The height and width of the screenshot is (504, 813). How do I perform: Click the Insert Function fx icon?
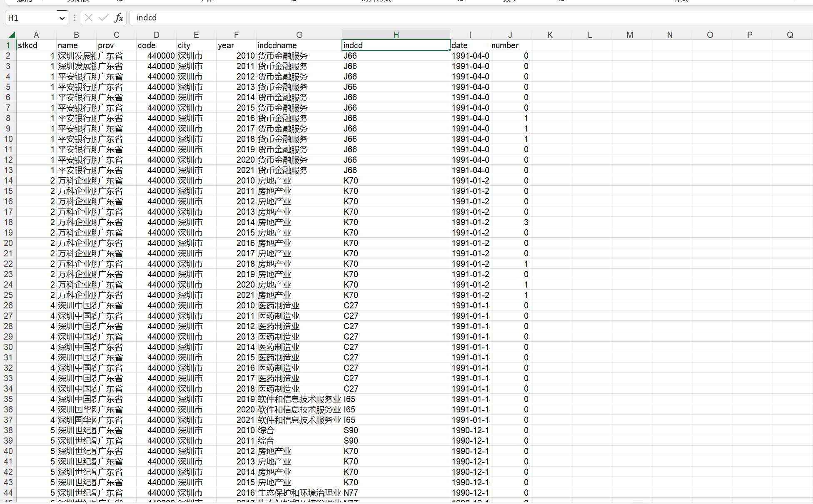[x=119, y=17]
